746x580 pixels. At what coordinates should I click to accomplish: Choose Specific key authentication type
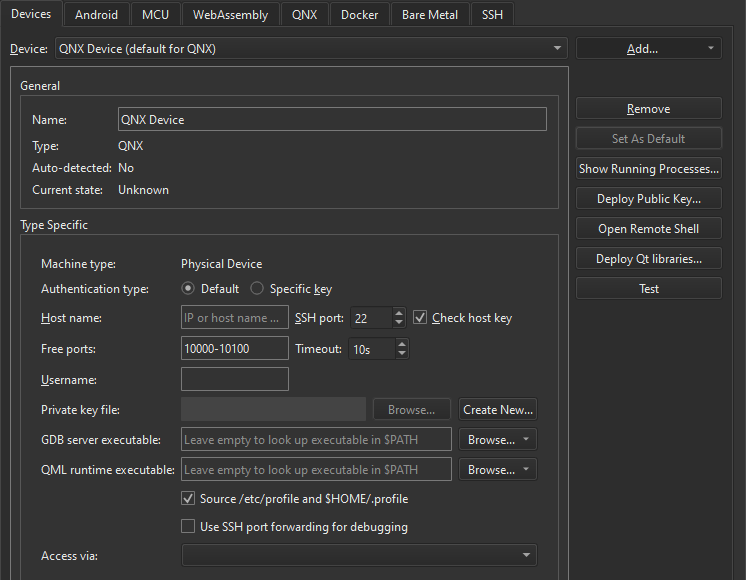(257, 289)
